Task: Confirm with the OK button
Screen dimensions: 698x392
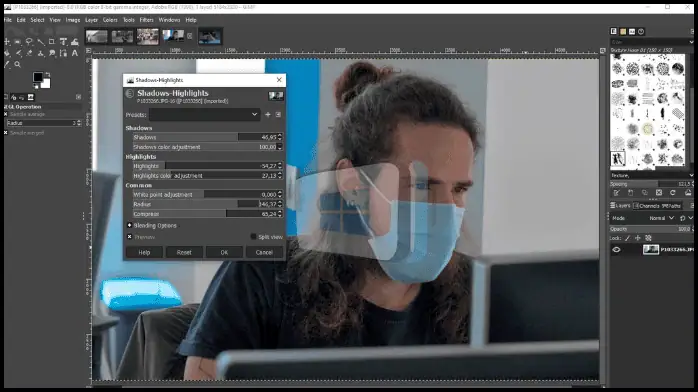Action: click(224, 252)
